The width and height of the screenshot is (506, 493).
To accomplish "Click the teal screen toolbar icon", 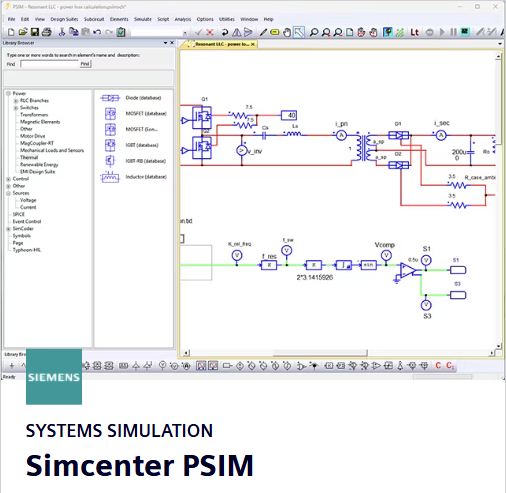I will pyautogui.click(x=465, y=32).
